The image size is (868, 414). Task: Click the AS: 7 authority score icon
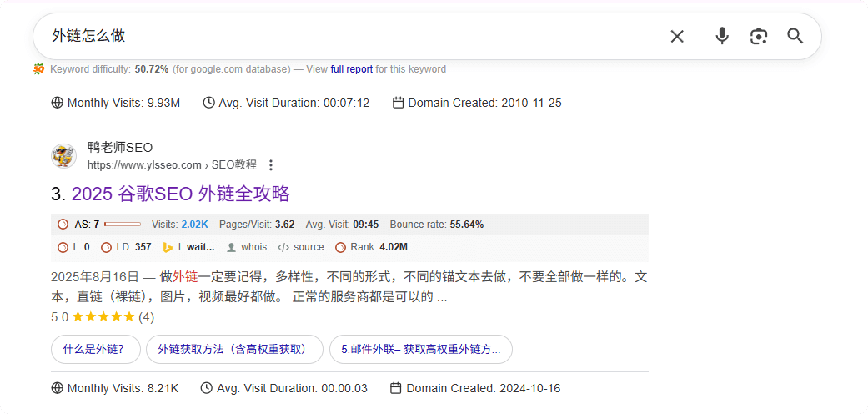63,225
